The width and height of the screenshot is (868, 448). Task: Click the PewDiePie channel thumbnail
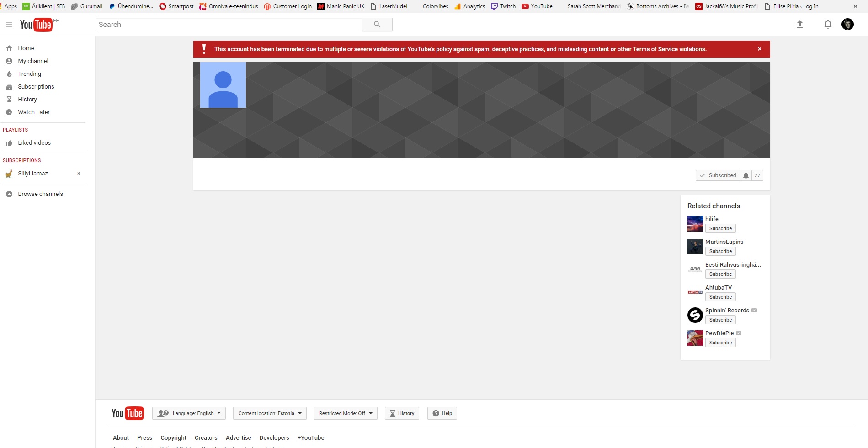[x=695, y=338]
